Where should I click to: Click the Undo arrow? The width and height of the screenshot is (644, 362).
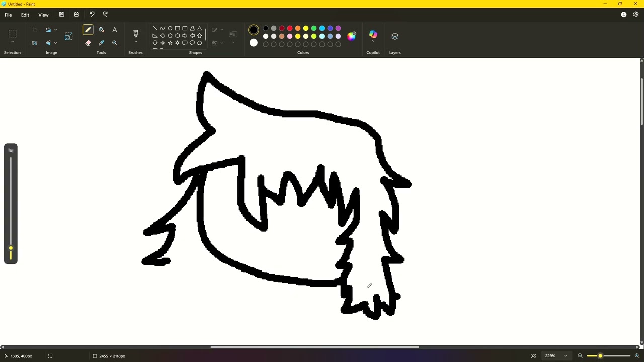92,15
